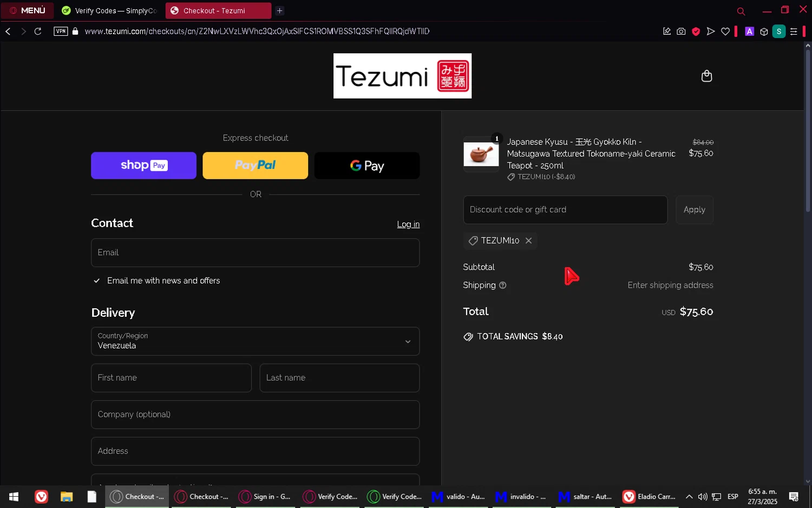
Task: Reload the checkout page
Action: (x=38, y=31)
